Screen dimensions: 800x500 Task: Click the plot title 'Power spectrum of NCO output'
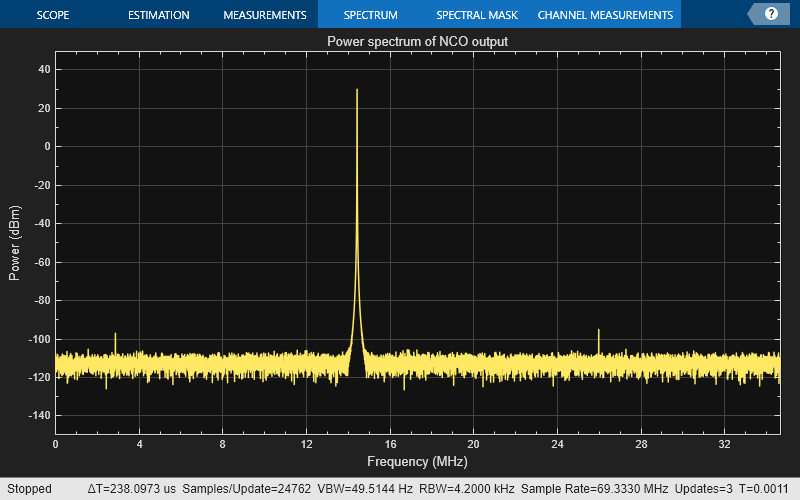point(417,41)
